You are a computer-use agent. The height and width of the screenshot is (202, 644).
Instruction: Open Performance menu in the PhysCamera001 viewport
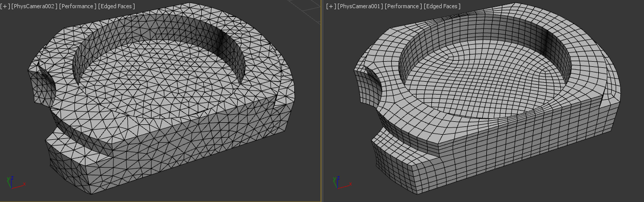click(x=403, y=6)
